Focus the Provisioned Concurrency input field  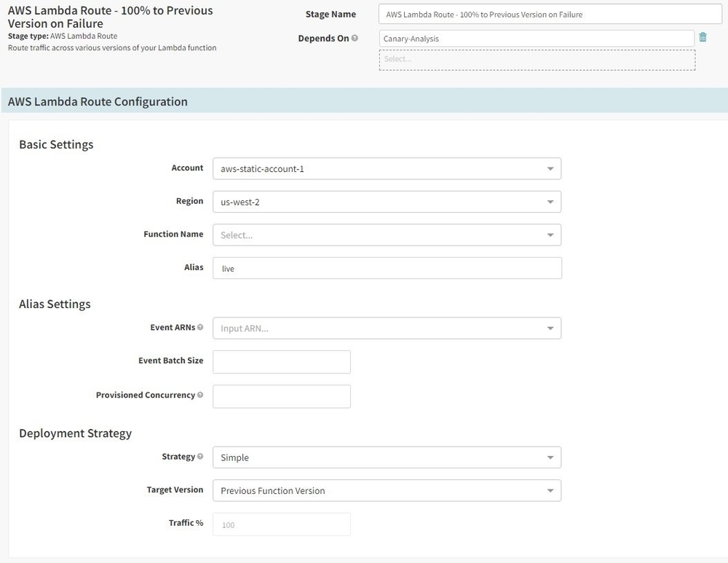tap(281, 396)
